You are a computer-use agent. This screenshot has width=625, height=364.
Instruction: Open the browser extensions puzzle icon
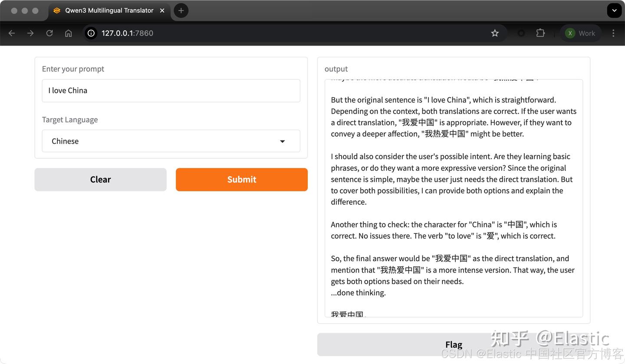point(540,33)
